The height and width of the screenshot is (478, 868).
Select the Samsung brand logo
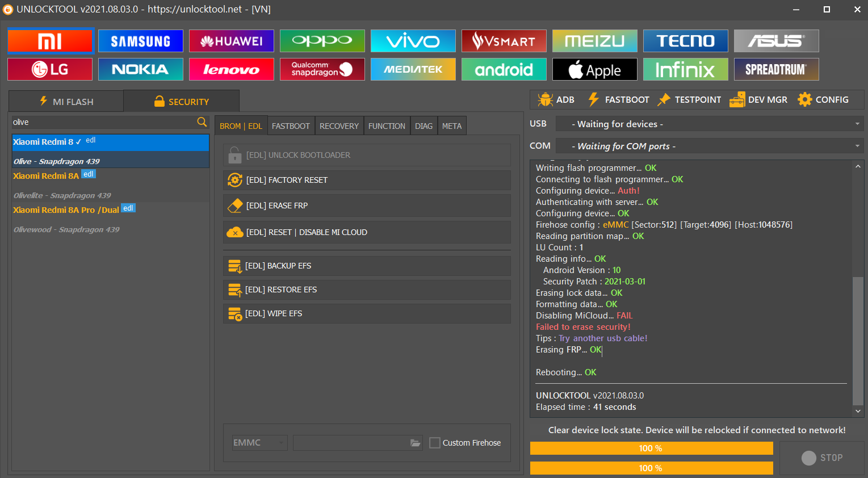click(141, 41)
